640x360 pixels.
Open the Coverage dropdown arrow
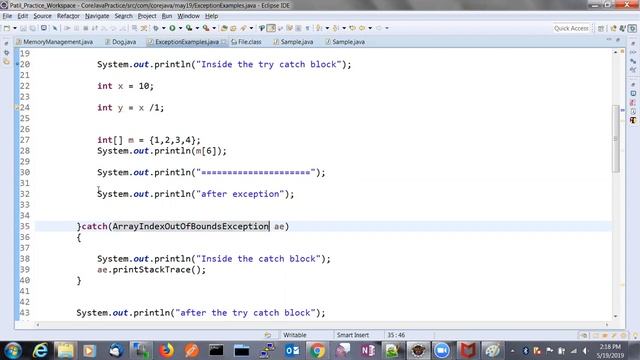(197, 28)
